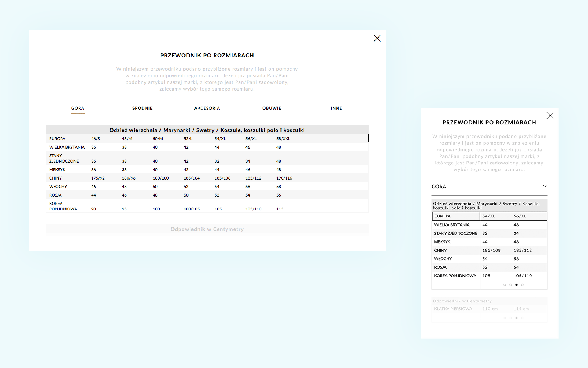Click third pagination dot under the mobile Klatka Piersiowa table
The height and width of the screenshot is (368, 588).
pos(517,318)
